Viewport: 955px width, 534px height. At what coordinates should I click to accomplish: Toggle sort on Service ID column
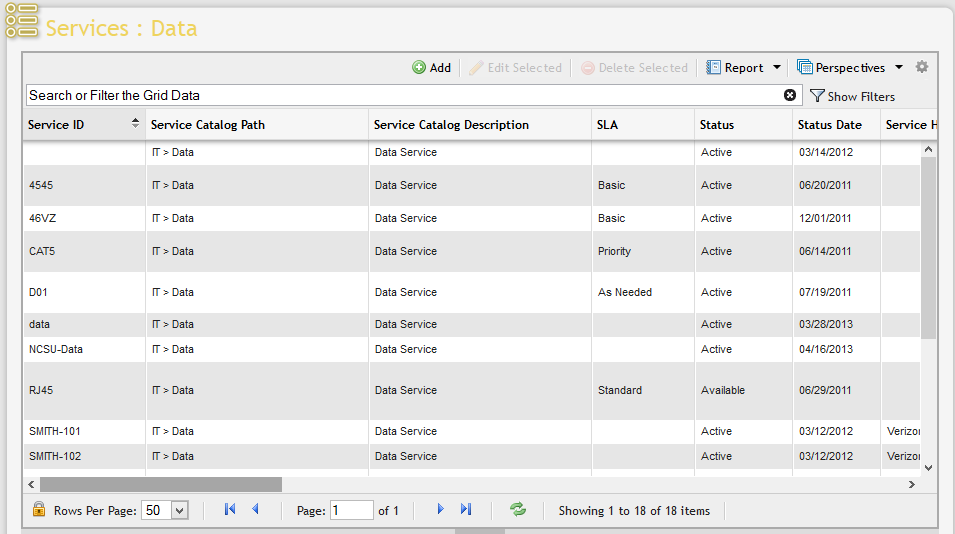tap(135, 124)
